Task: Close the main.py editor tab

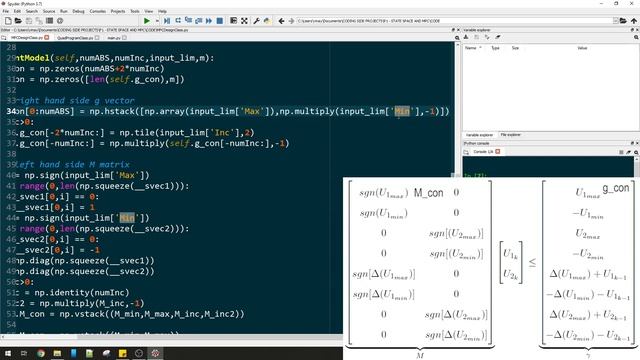Action: (x=124, y=38)
